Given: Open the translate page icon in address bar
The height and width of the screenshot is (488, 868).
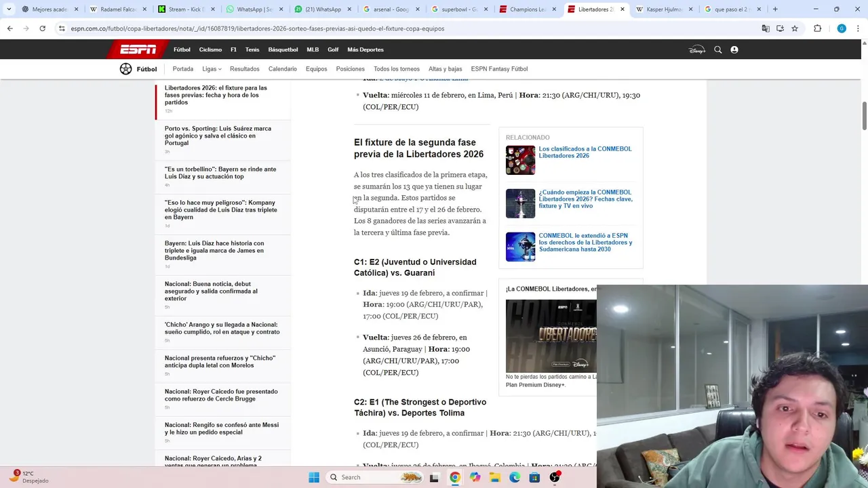Looking at the screenshot, I should pos(766,28).
